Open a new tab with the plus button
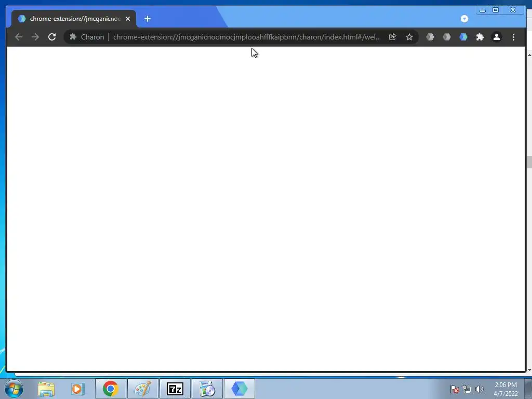The image size is (532, 399). click(147, 19)
